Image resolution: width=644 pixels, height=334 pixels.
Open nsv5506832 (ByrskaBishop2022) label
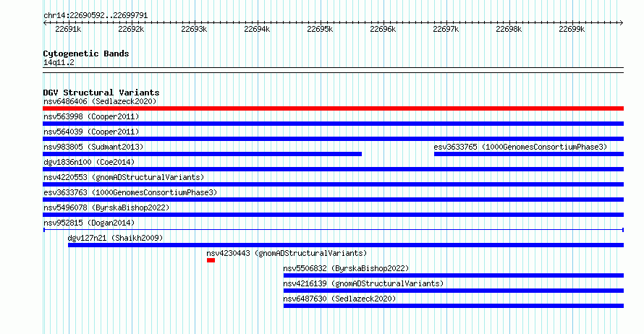346,268
